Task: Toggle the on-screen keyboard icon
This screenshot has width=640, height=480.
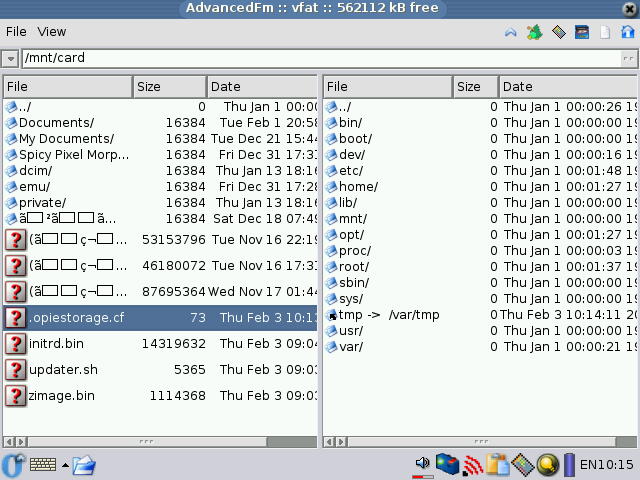Action: pos(43,464)
